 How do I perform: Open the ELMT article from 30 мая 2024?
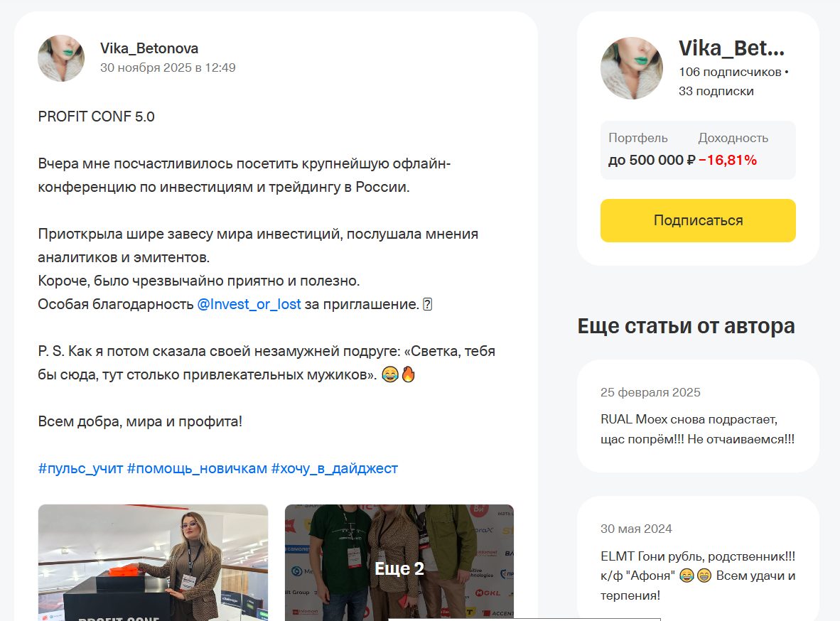[x=698, y=558]
